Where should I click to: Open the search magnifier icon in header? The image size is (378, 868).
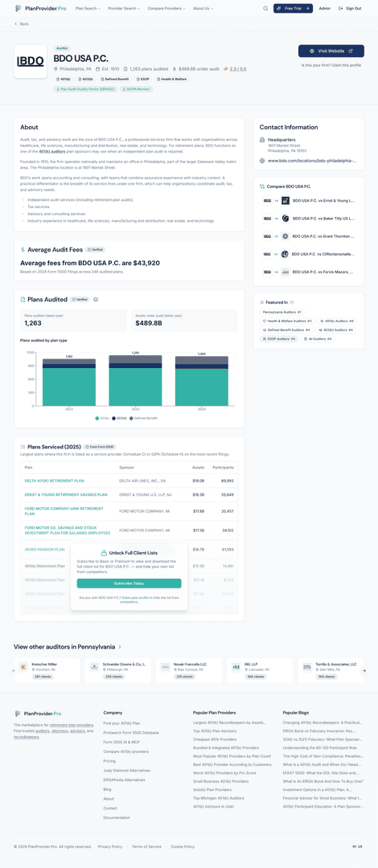click(265, 8)
